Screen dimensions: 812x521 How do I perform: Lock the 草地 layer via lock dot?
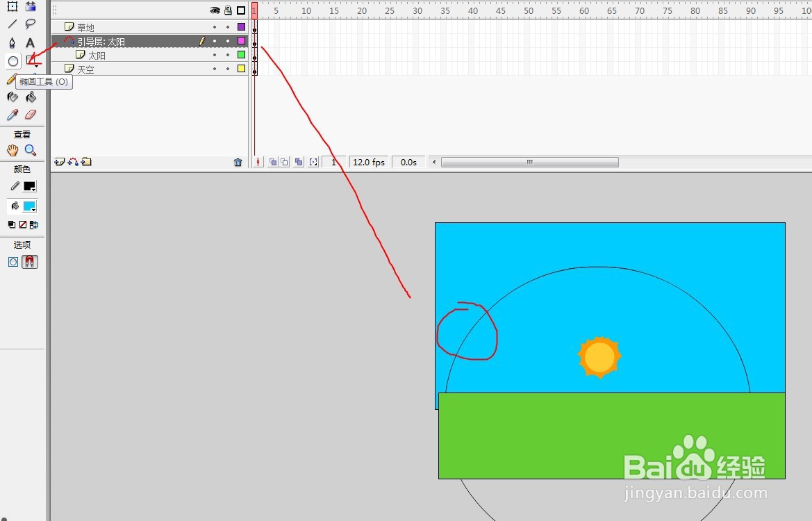[x=228, y=27]
